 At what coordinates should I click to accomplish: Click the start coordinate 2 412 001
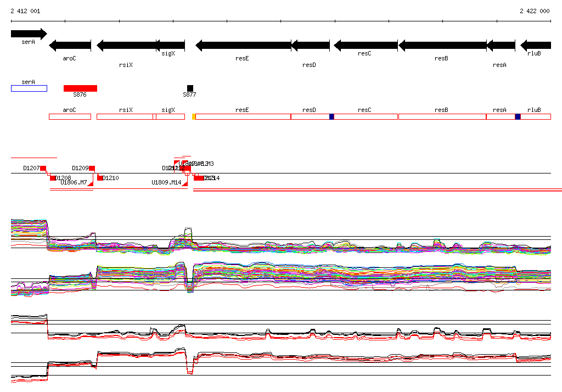coord(25,11)
